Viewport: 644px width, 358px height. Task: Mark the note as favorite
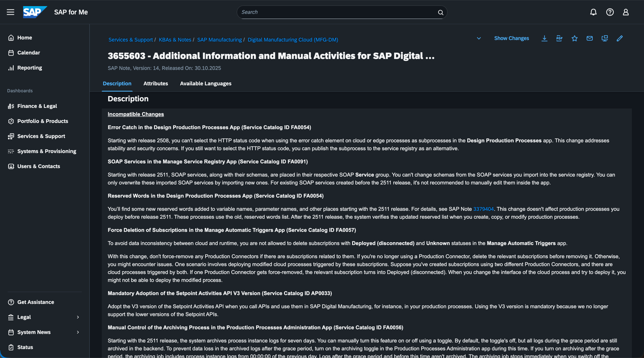[574, 38]
